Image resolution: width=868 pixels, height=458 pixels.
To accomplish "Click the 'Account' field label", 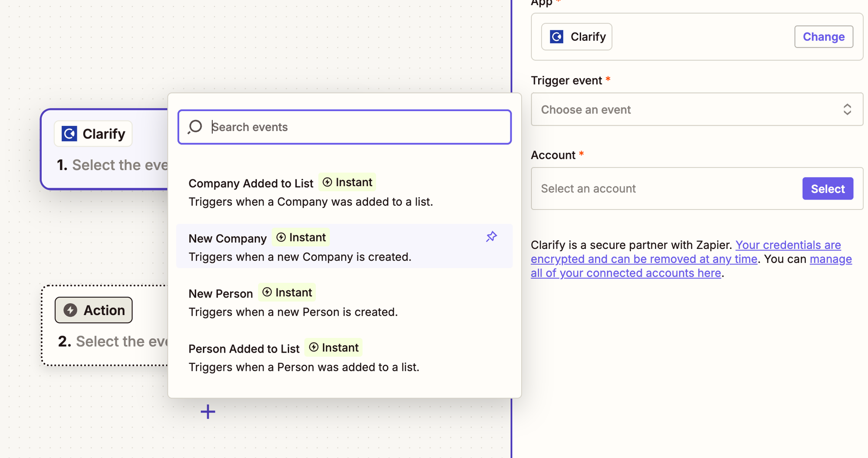I will (x=553, y=155).
